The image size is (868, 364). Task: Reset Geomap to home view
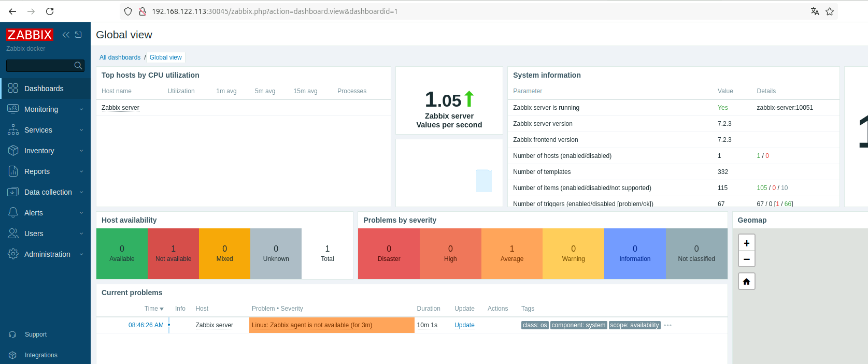(746, 281)
